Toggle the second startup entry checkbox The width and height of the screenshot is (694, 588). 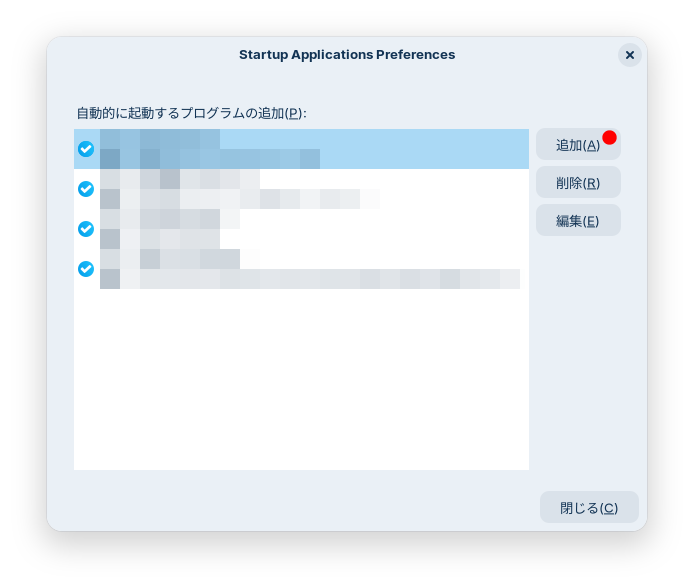pyautogui.click(x=86, y=189)
